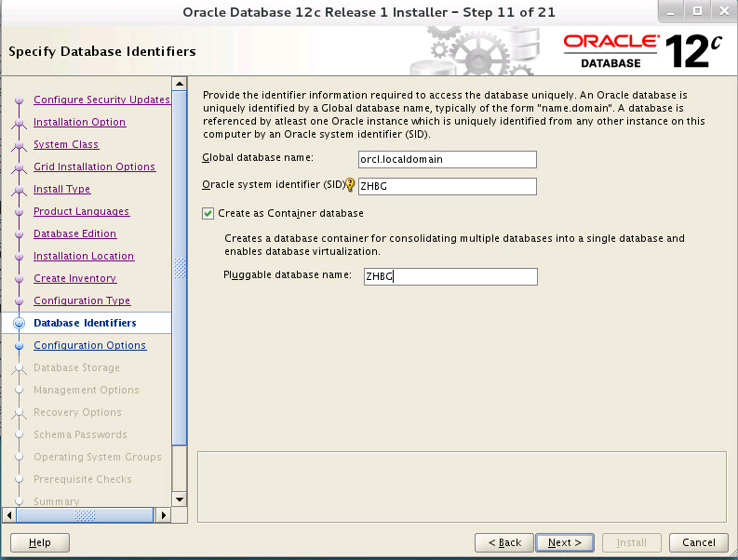Minimize the installer window

tap(671, 11)
